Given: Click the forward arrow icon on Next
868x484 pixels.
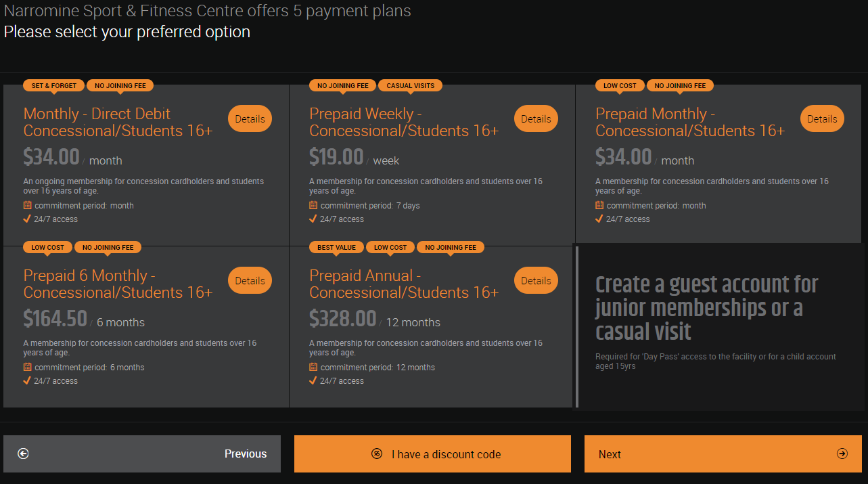Looking at the screenshot, I should click(x=842, y=454).
